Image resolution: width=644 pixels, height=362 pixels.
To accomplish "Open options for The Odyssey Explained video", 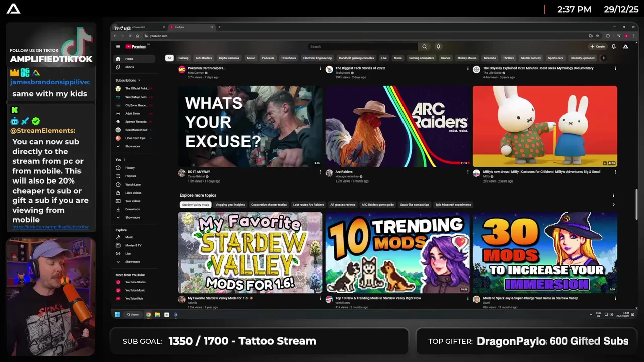I will 615,69.
